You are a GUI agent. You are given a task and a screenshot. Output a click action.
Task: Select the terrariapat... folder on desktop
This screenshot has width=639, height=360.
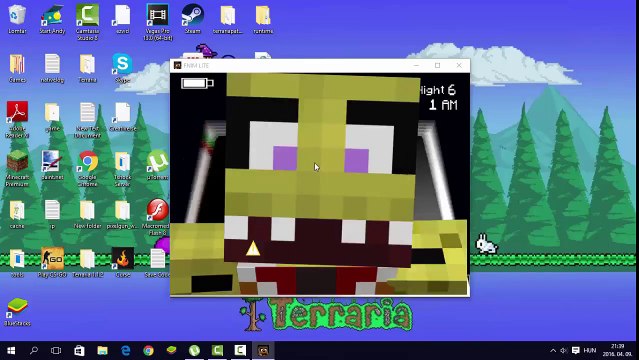pyautogui.click(x=227, y=19)
